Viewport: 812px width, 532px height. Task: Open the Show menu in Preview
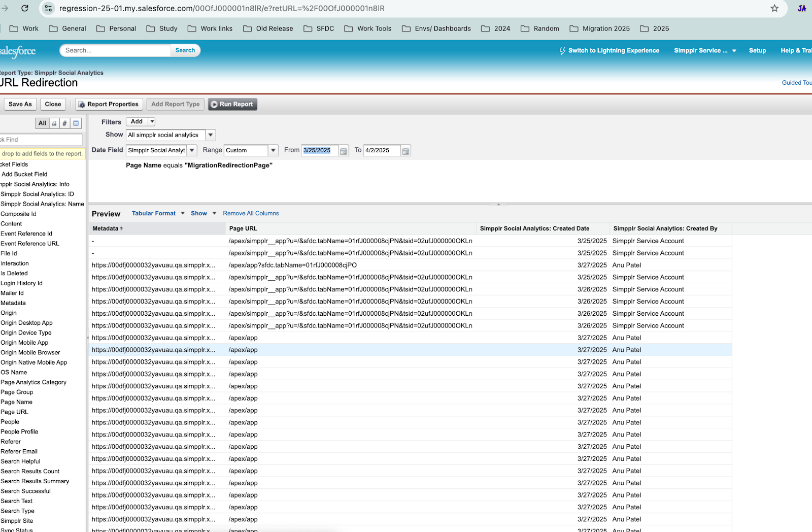[204, 214]
